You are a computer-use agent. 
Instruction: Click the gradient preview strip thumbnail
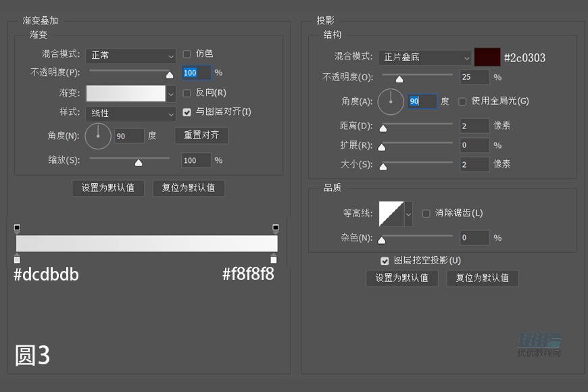pos(125,93)
